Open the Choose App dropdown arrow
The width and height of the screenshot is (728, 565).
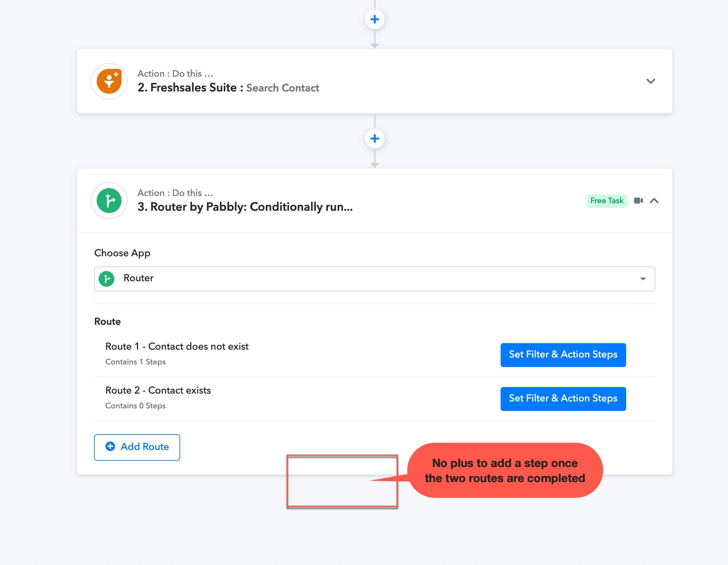643,279
